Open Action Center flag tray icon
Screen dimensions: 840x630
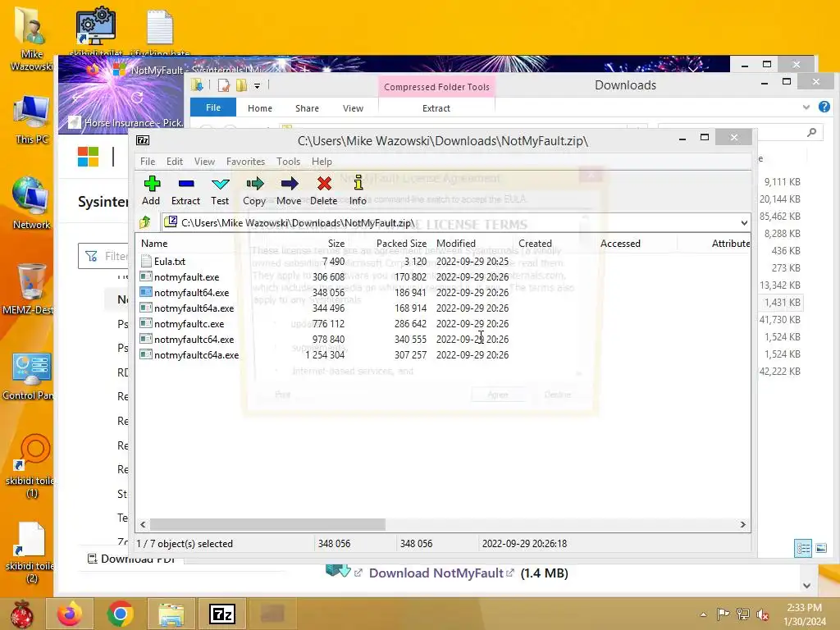tap(724, 614)
